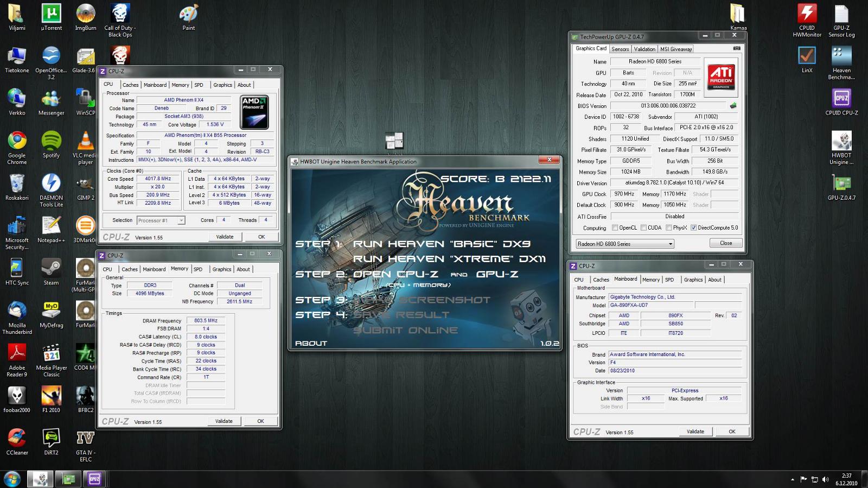This screenshot has height=488, width=868.
Task: Click the ATI Radeon logo in GPU-Z
Action: [721, 78]
